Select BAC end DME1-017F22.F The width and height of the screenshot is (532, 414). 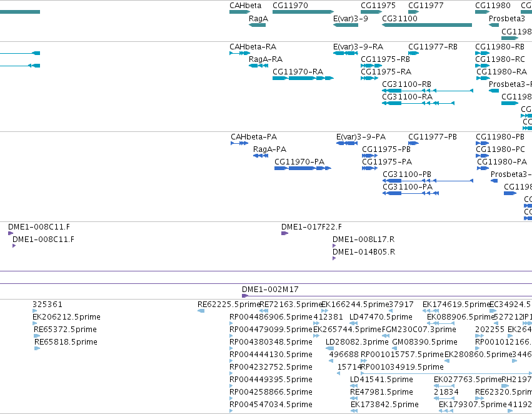[284, 233]
